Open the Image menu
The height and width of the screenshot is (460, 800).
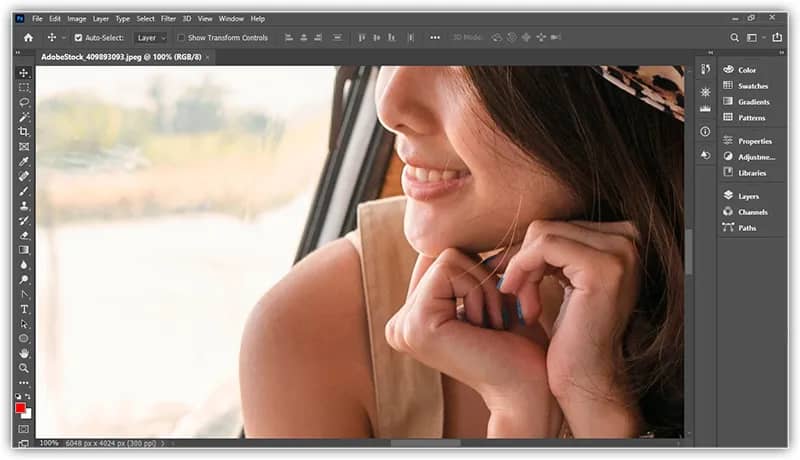pyautogui.click(x=77, y=19)
